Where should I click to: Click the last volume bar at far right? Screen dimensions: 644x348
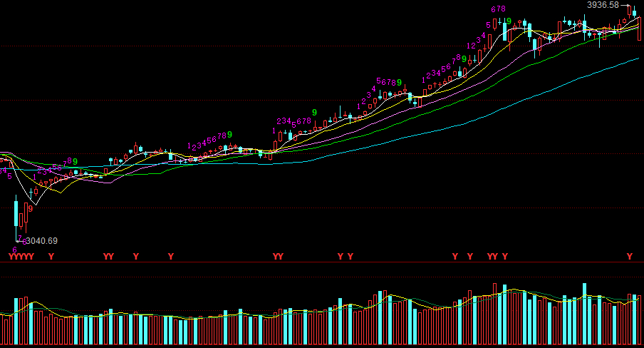click(640, 321)
